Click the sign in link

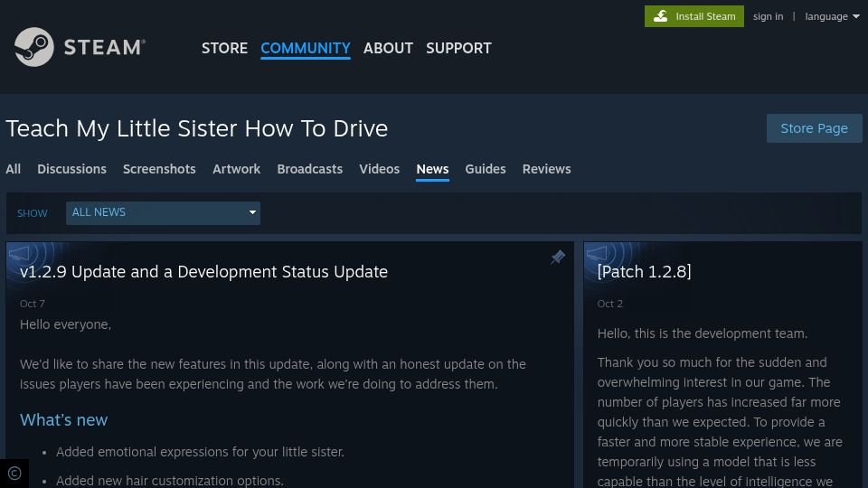[x=768, y=16]
